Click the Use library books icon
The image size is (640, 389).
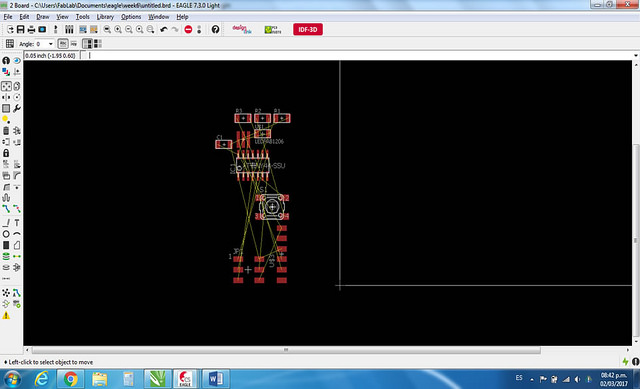tap(69, 29)
